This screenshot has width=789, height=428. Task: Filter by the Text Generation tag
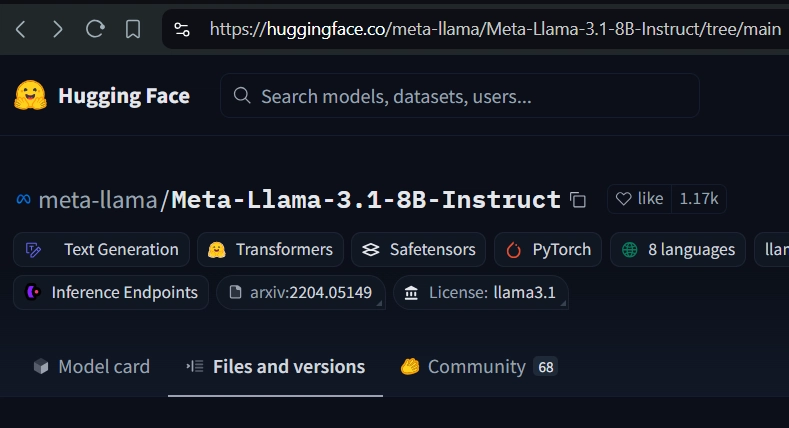point(101,249)
